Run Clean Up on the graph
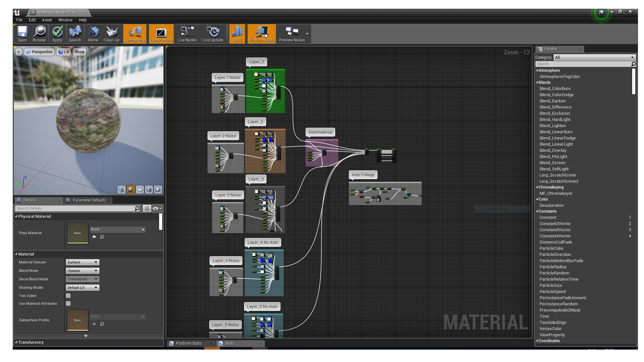Image resolution: width=644 pixels, height=362 pixels. [112, 34]
